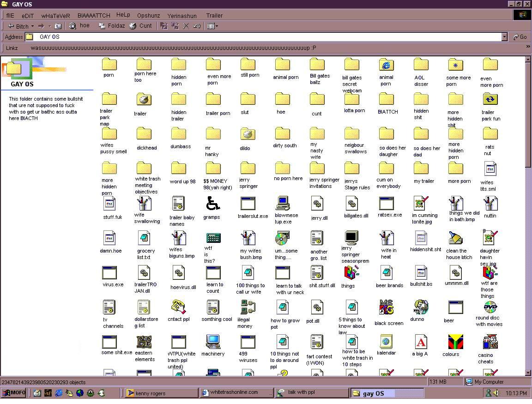Viewport: 532px width, 404px height.
Task: Open the eDiT menu
Action: (x=28, y=15)
